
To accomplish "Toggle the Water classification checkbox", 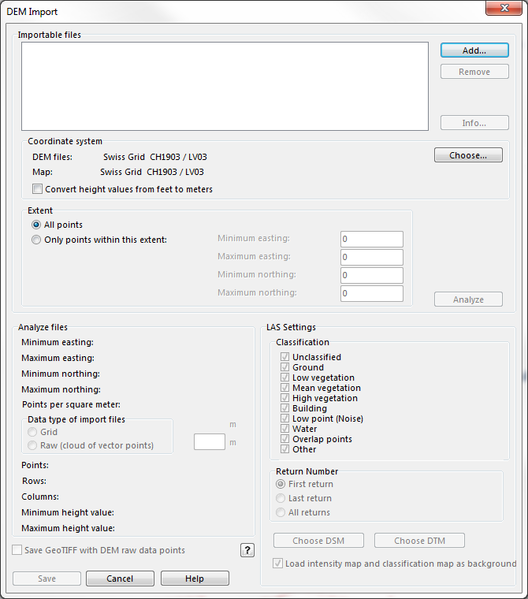I will (x=285, y=429).
